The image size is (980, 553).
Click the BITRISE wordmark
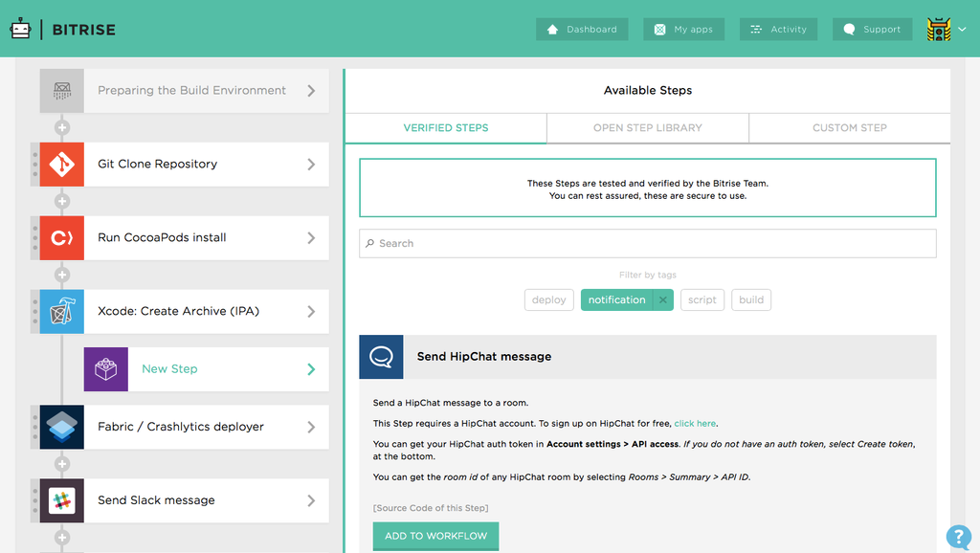pyautogui.click(x=84, y=30)
